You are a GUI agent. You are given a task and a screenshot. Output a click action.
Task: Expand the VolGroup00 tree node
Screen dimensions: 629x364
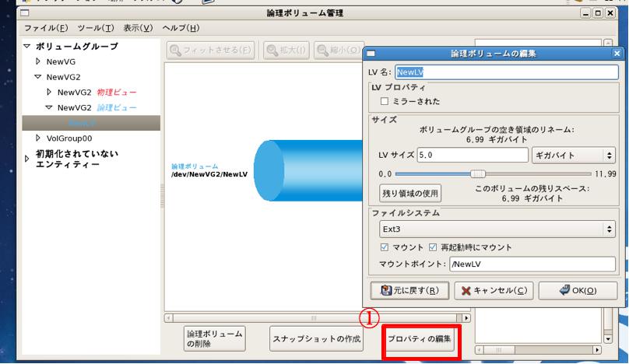coord(38,138)
